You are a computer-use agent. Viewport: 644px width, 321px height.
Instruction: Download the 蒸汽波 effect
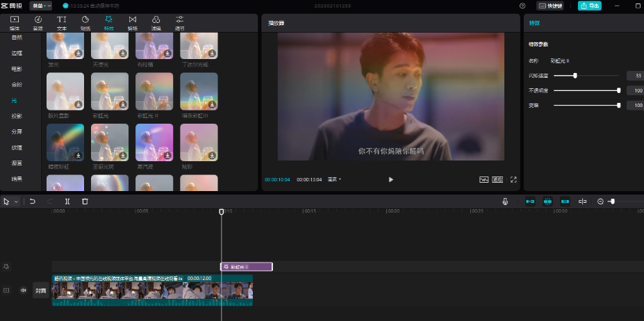[167, 156]
